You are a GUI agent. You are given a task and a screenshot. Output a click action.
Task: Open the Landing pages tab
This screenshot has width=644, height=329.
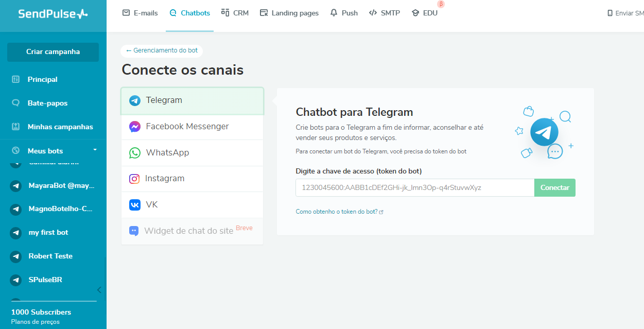pyautogui.click(x=289, y=13)
